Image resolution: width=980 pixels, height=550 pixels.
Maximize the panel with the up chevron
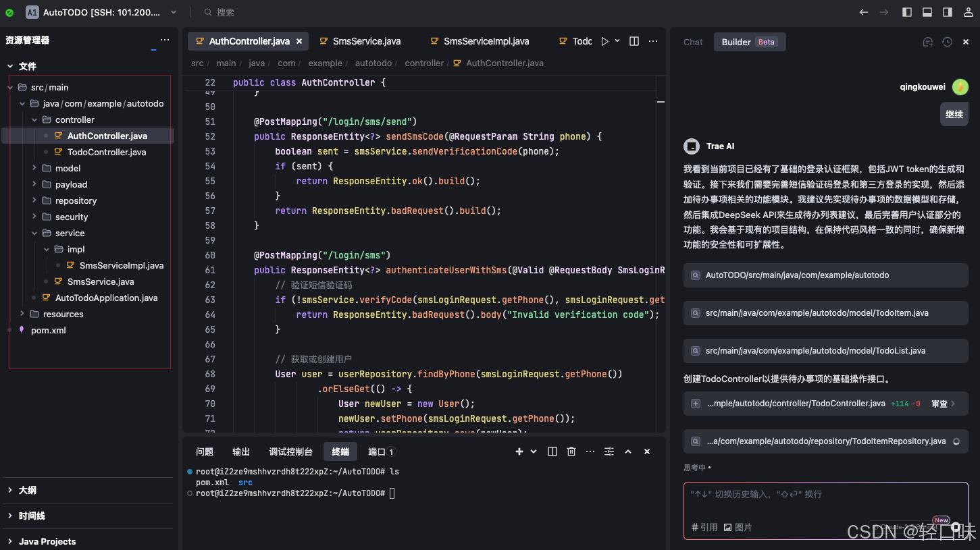click(628, 451)
